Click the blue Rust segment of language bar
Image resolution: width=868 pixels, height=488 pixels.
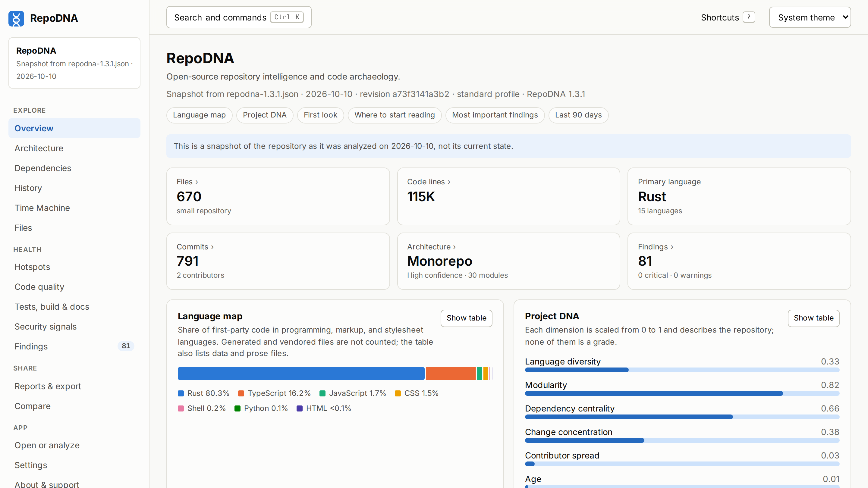click(301, 374)
